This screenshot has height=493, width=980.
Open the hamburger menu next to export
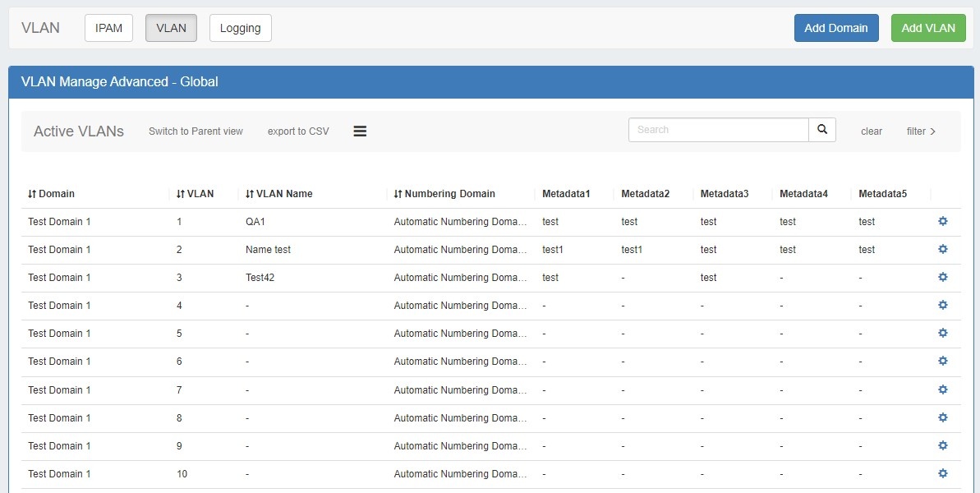[x=360, y=131]
